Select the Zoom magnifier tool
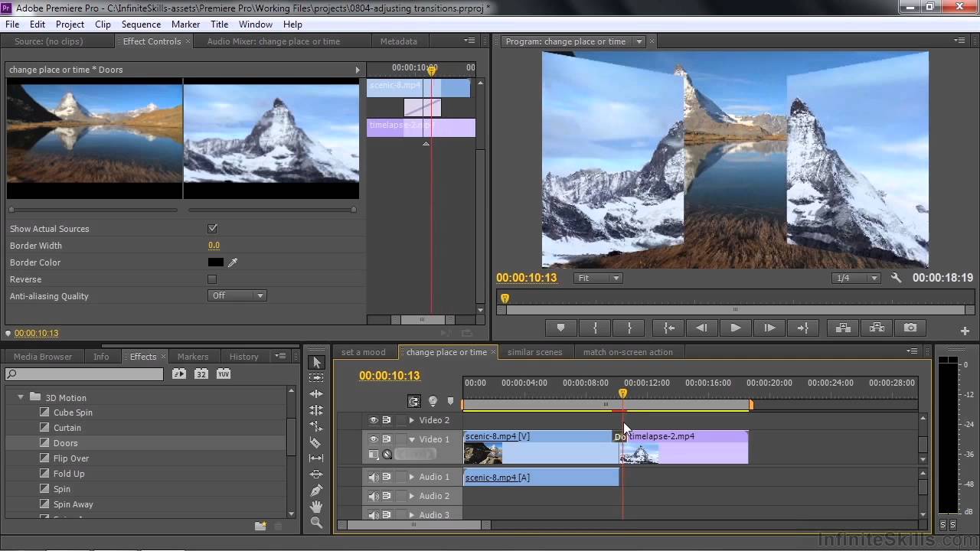The height and width of the screenshot is (551, 980). point(317,523)
